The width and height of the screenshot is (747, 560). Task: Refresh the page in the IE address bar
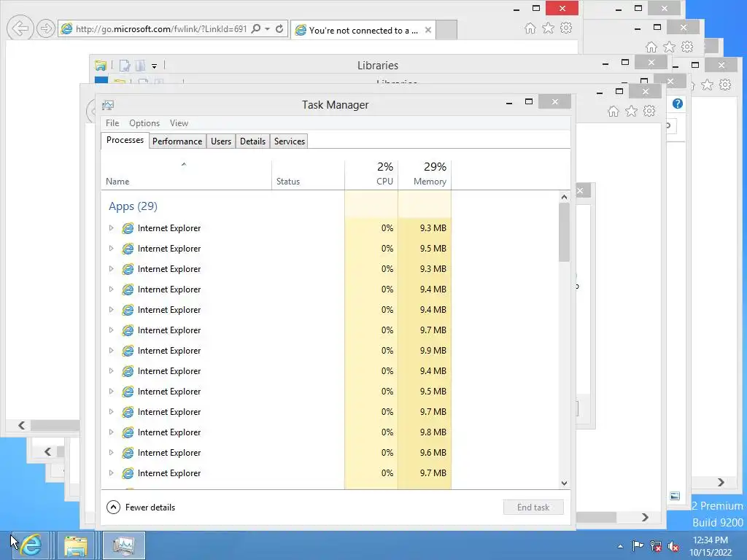pyautogui.click(x=279, y=29)
